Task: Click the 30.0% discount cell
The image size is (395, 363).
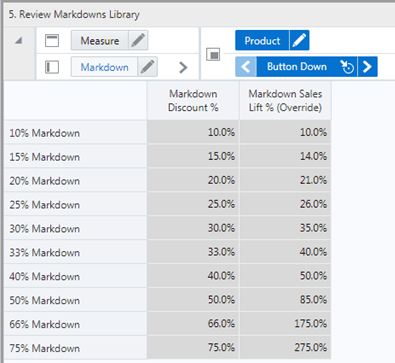Action: pyautogui.click(x=193, y=228)
